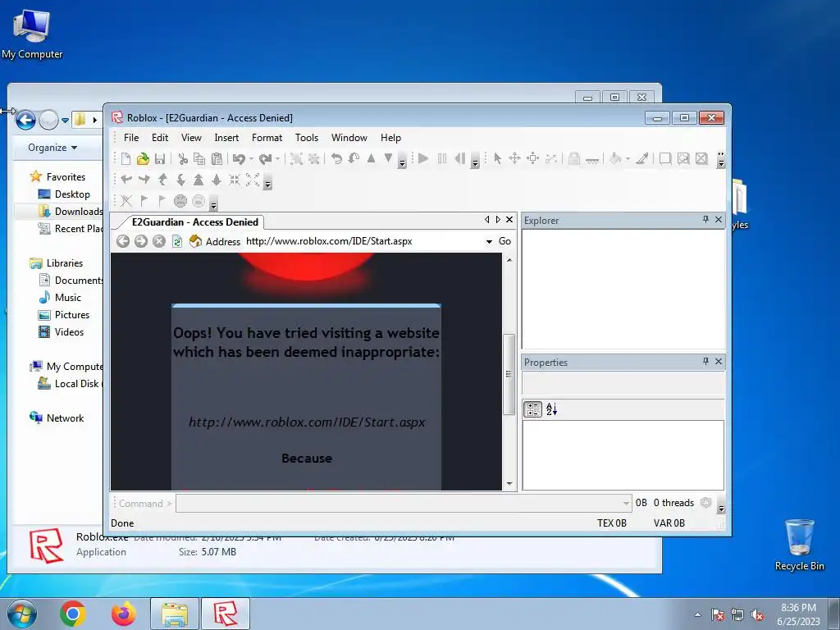Click the camera zoom-in converge arrows icon
Screen dimensions: 840x630
point(235,180)
